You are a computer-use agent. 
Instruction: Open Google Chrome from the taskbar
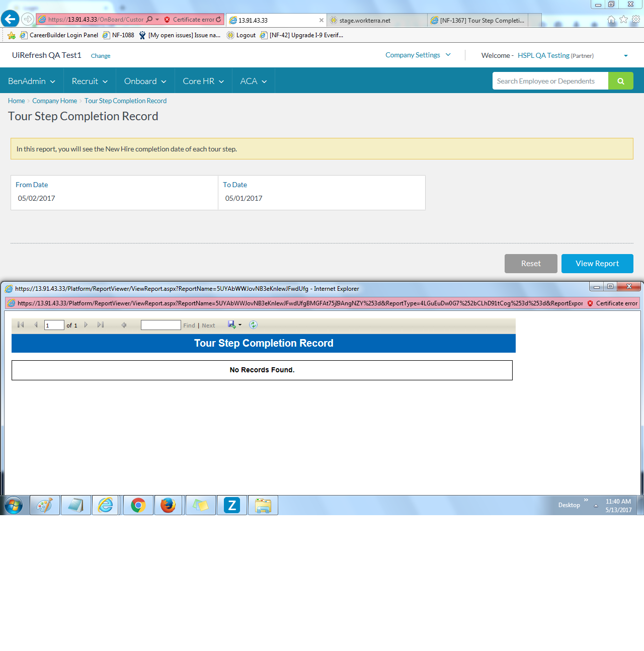coord(138,505)
